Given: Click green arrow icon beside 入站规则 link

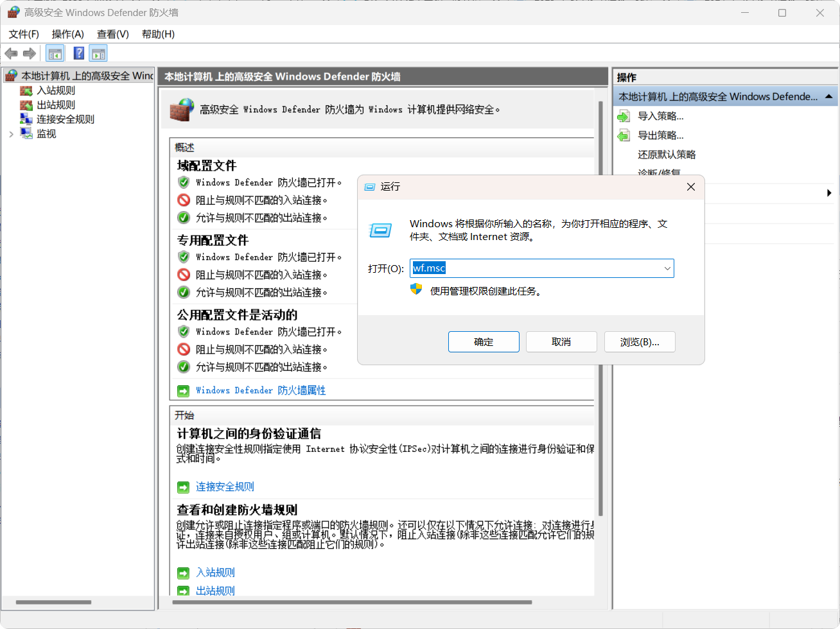Looking at the screenshot, I should (x=184, y=573).
